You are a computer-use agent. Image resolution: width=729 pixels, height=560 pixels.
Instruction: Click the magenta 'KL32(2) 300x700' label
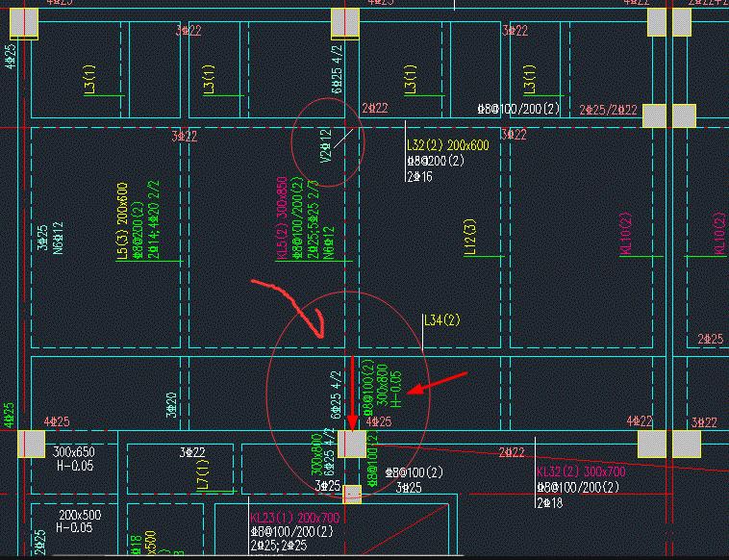581,471
